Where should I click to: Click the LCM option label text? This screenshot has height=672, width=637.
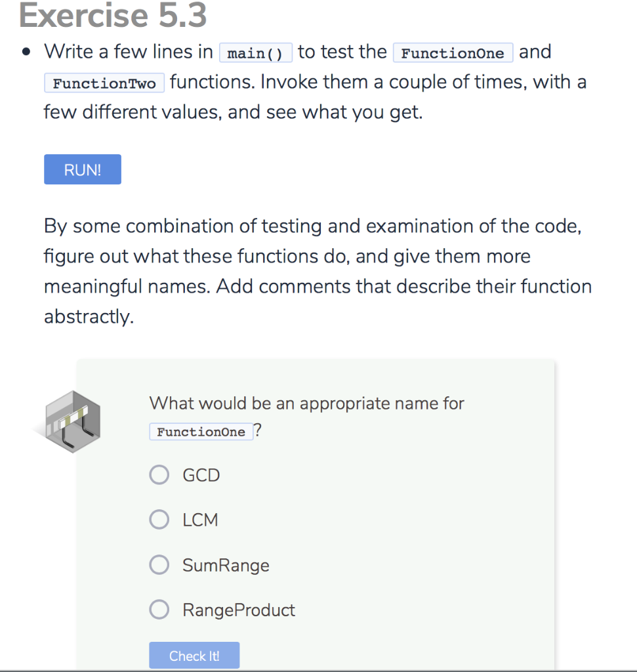tap(199, 519)
